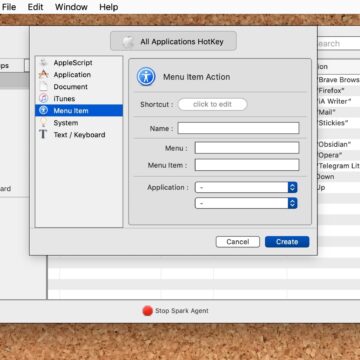The height and width of the screenshot is (360, 360).
Task: Open the Window menu
Action: click(x=72, y=7)
